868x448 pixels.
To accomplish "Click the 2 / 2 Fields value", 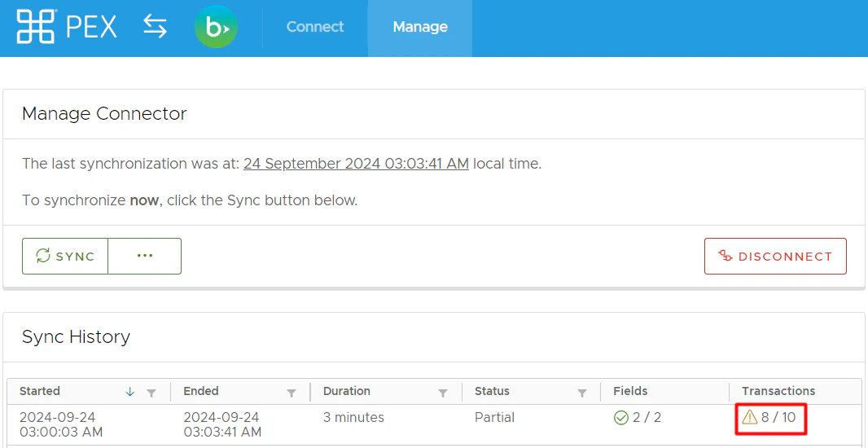I will click(647, 418).
